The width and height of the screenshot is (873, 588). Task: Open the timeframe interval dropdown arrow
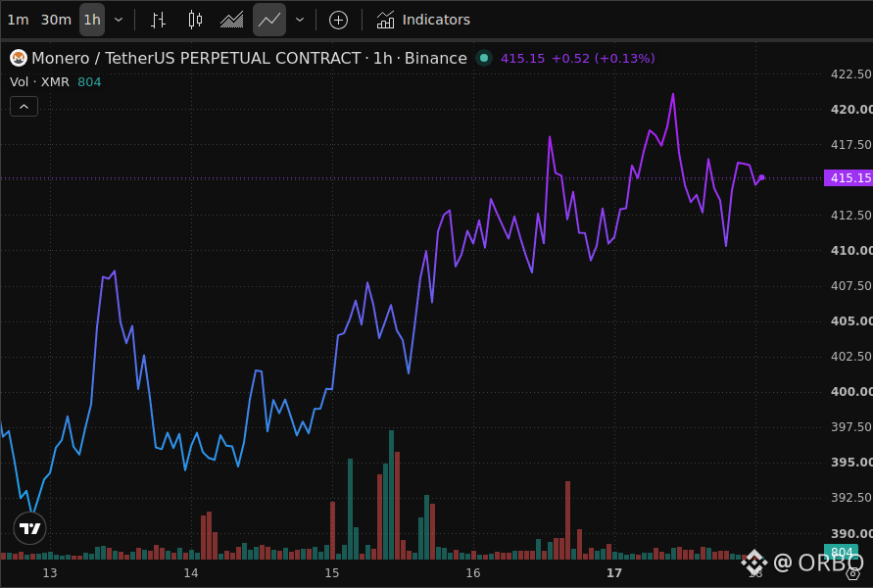pyautogui.click(x=119, y=20)
